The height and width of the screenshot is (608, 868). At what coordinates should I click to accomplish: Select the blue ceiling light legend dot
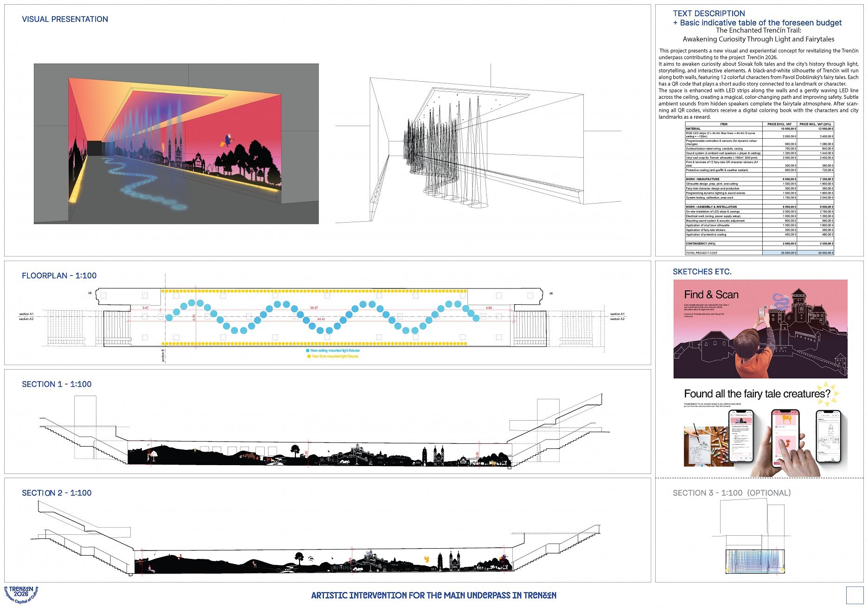pyautogui.click(x=308, y=351)
